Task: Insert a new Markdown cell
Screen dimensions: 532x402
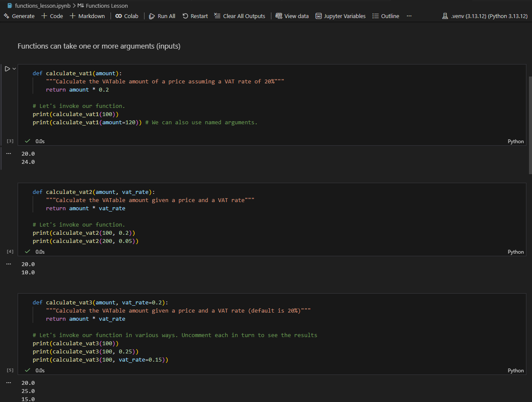Action: [x=87, y=16]
